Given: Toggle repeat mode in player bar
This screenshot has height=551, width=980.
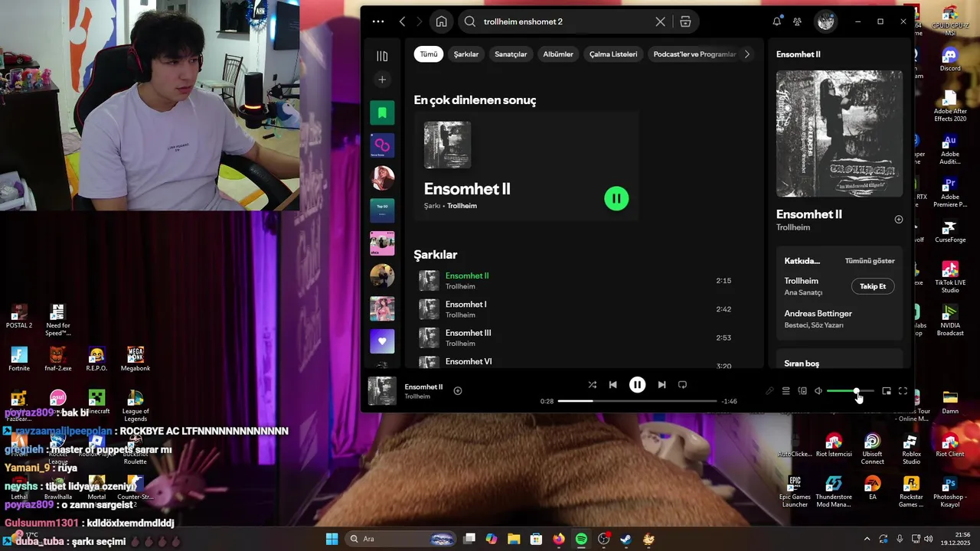Looking at the screenshot, I should click(x=682, y=385).
